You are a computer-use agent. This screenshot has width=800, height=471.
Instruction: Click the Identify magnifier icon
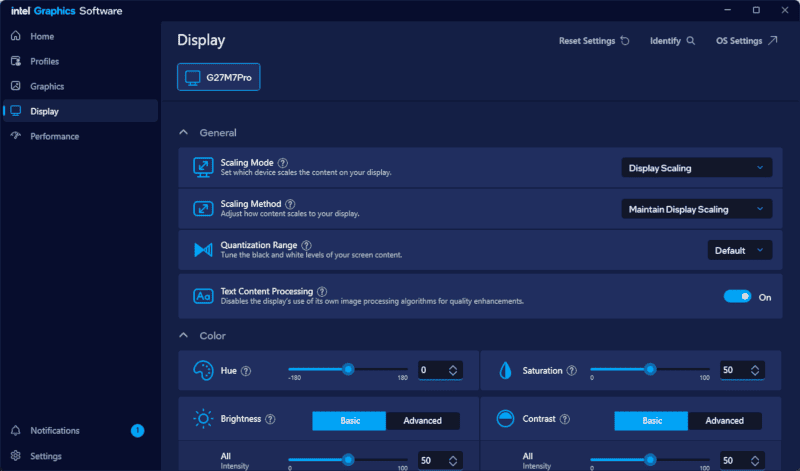[x=690, y=41]
